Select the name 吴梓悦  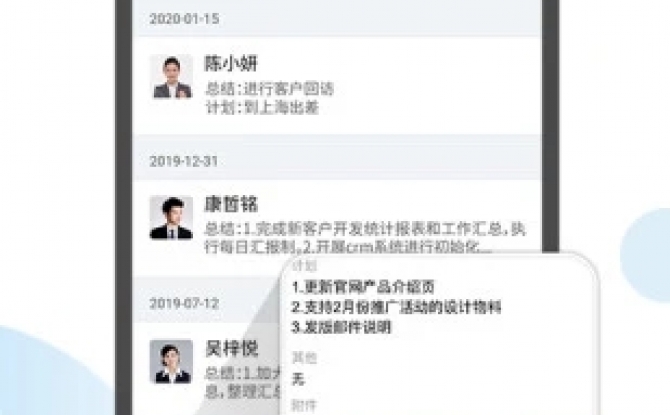[x=231, y=348]
